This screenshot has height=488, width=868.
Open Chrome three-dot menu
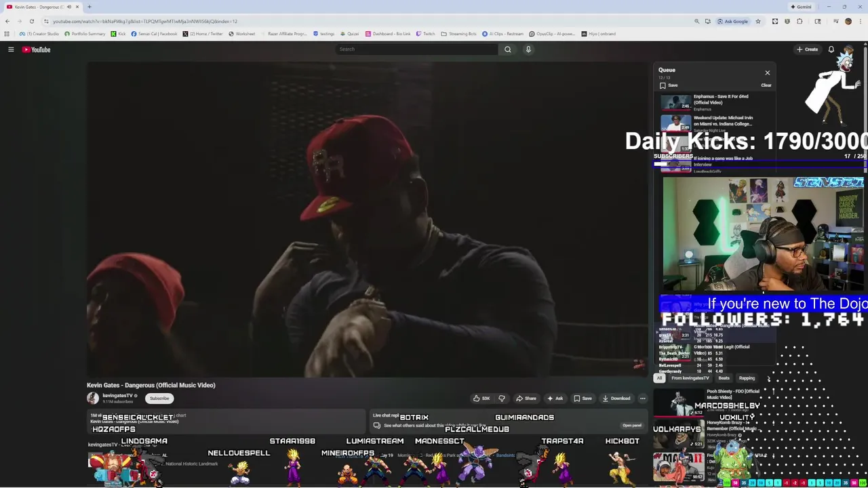(861, 21)
